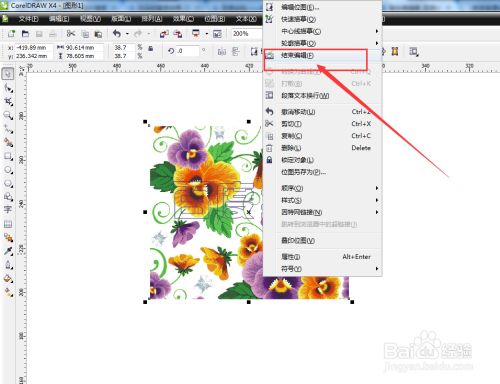Select the Zoom tool in toolbox

[x=8, y=116]
